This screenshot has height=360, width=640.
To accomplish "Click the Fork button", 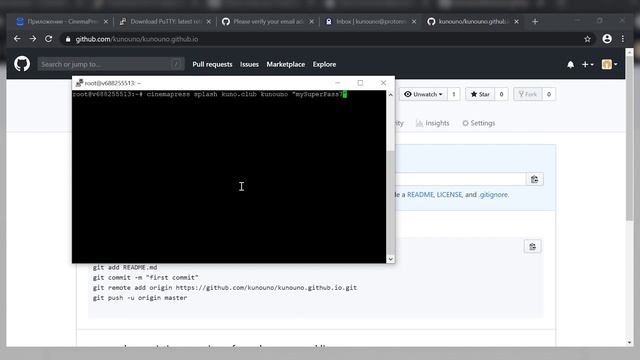I will pyautogui.click(x=528, y=94).
